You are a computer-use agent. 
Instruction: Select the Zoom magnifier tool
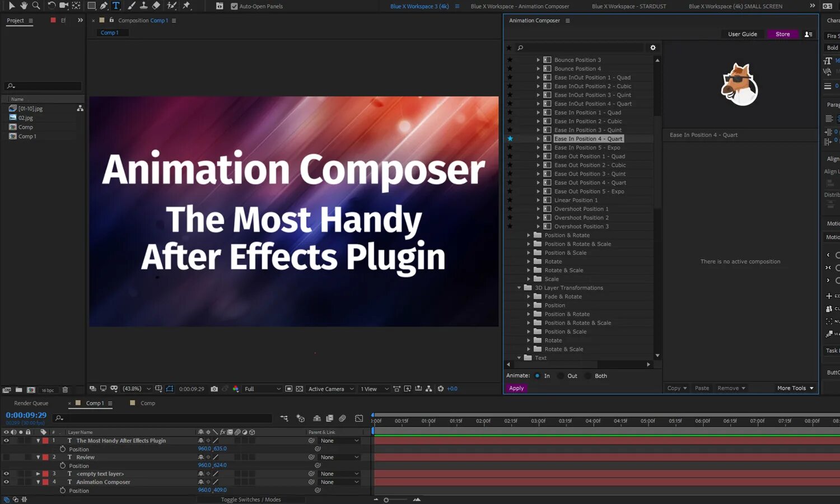click(x=36, y=6)
